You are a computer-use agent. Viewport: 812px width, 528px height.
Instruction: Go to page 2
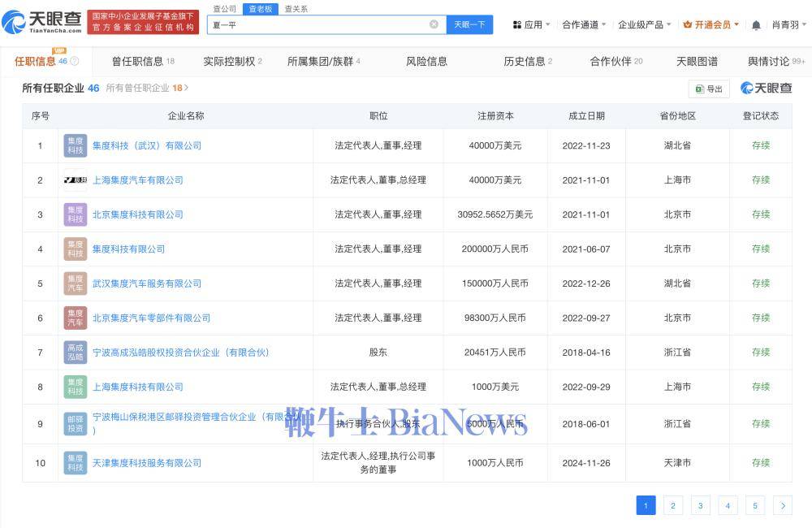(672, 506)
